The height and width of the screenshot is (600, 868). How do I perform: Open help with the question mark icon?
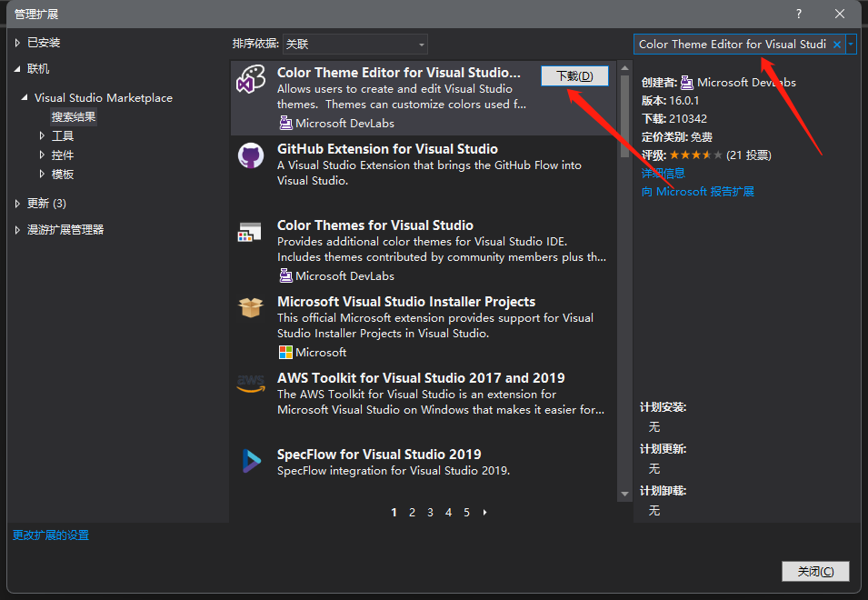point(800,14)
